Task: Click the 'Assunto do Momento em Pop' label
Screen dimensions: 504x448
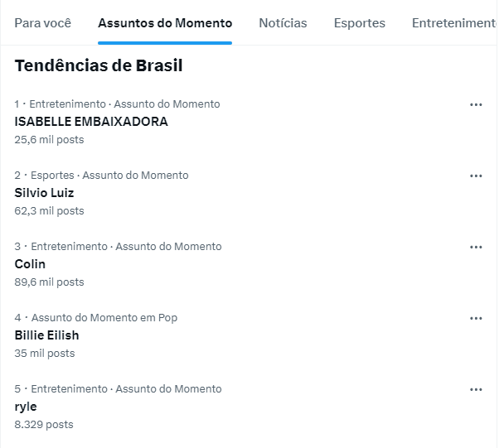Action: point(104,318)
